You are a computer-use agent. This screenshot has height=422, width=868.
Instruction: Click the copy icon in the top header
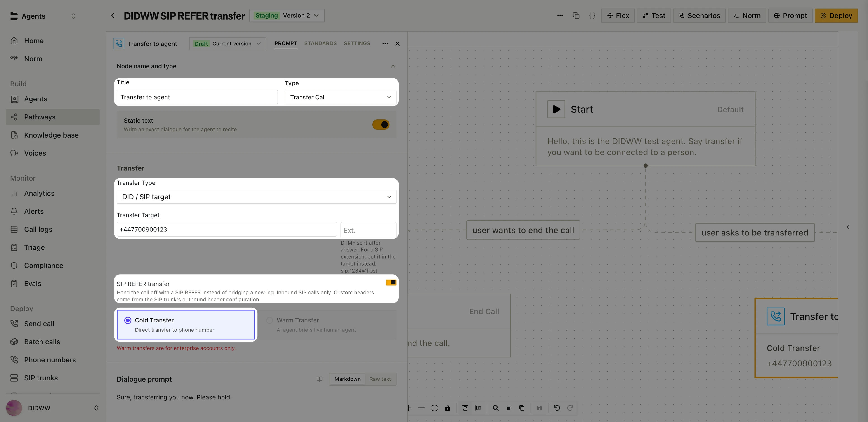pos(576,16)
